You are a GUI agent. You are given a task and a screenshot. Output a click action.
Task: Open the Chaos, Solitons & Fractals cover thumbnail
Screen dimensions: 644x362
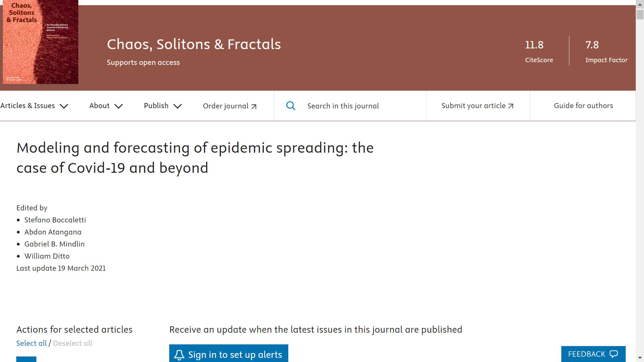click(x=41, y=42)
